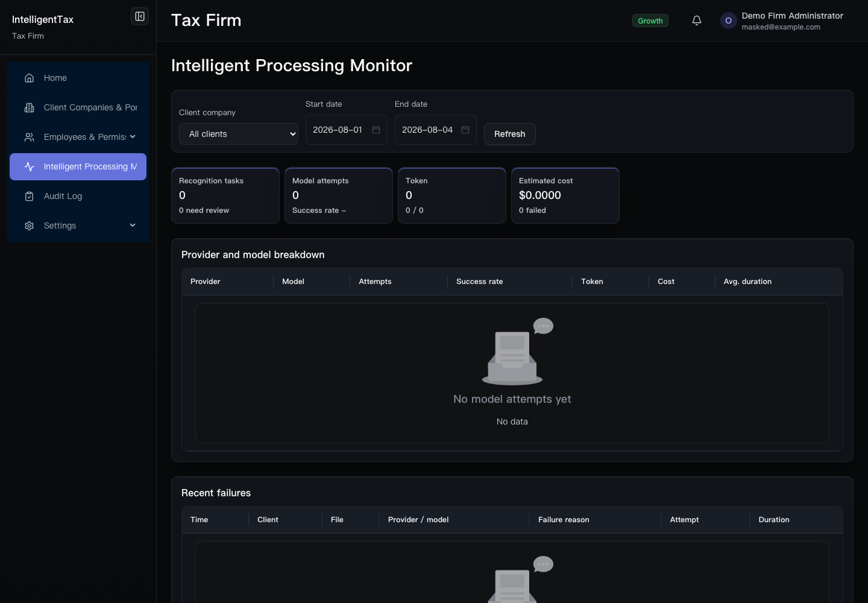Click the Settings gear icon

point(29,226)
